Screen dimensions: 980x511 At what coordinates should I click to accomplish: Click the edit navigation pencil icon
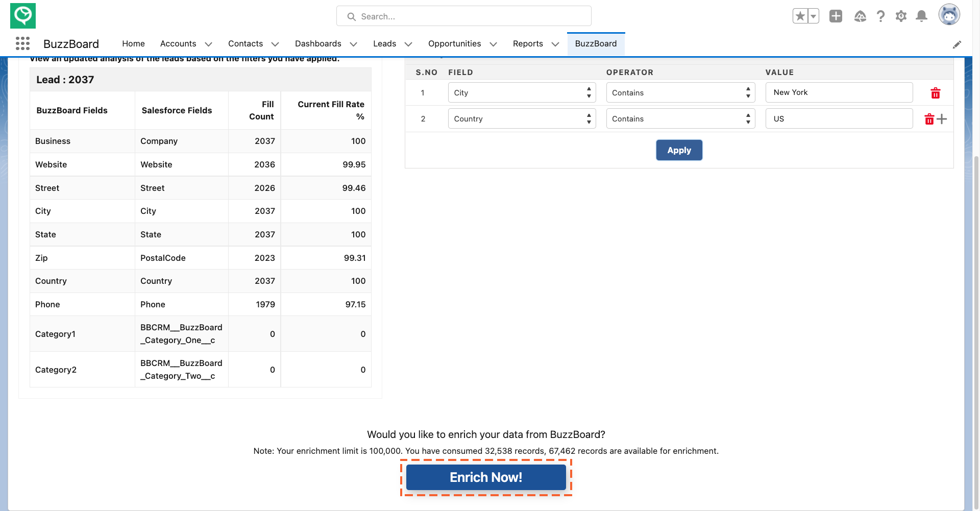point(957,44)
